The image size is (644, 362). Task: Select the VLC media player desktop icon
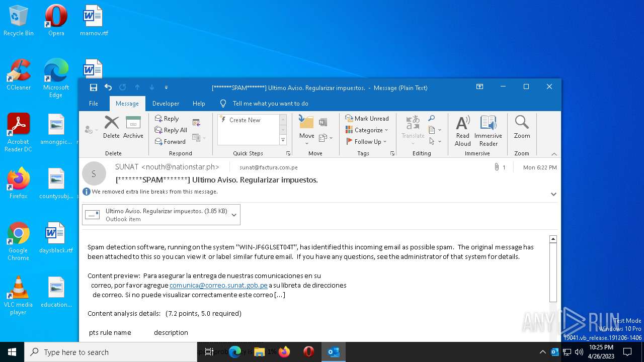point(19,296)
